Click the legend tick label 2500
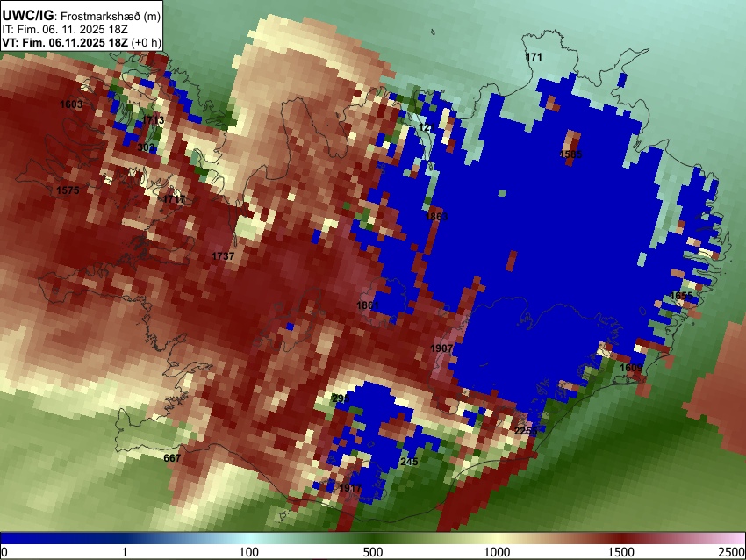746x560 pixels. click(732, 552)
